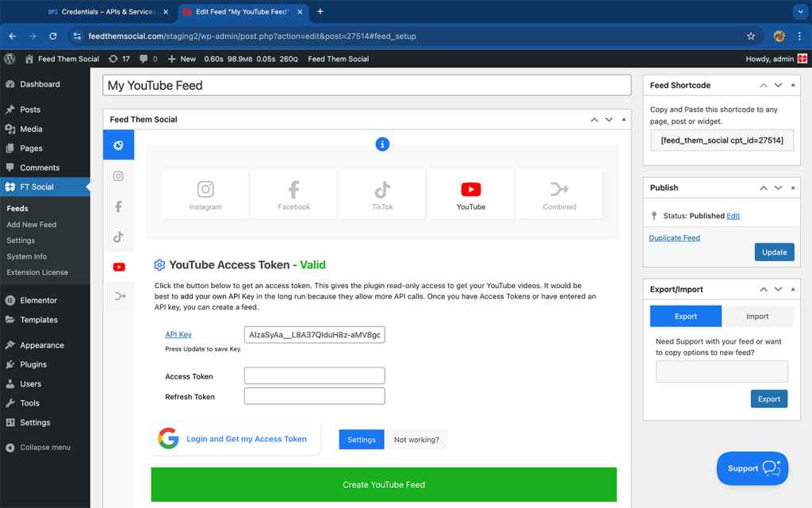812x508 pixels.
Task: Click the API Key link
Action: click(x=178, y=335)
